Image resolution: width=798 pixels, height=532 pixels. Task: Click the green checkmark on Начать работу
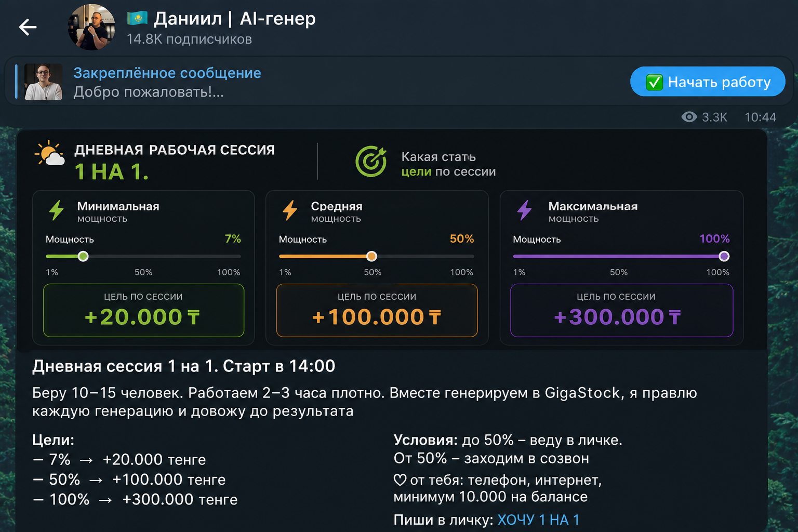coord(654,82)
